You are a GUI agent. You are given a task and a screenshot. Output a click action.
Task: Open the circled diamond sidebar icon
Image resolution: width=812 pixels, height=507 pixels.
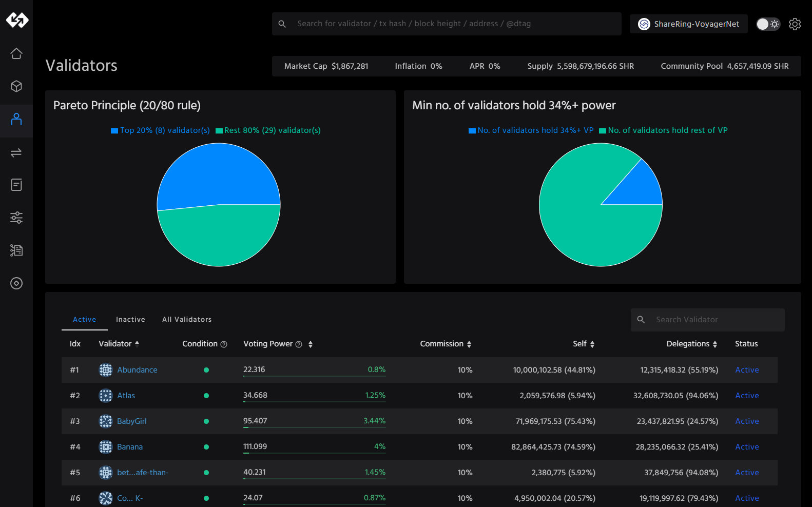click(16, 283)
